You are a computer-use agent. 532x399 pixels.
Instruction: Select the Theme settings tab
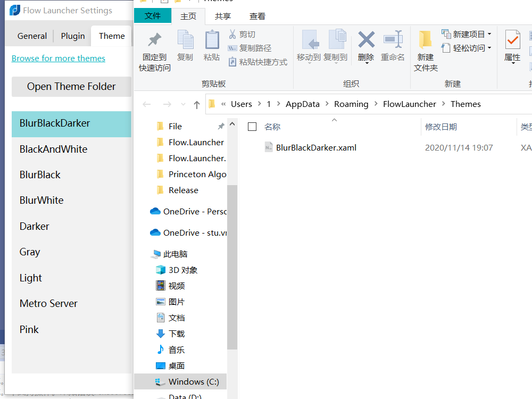pyautogui.click(x=112, y=36)
